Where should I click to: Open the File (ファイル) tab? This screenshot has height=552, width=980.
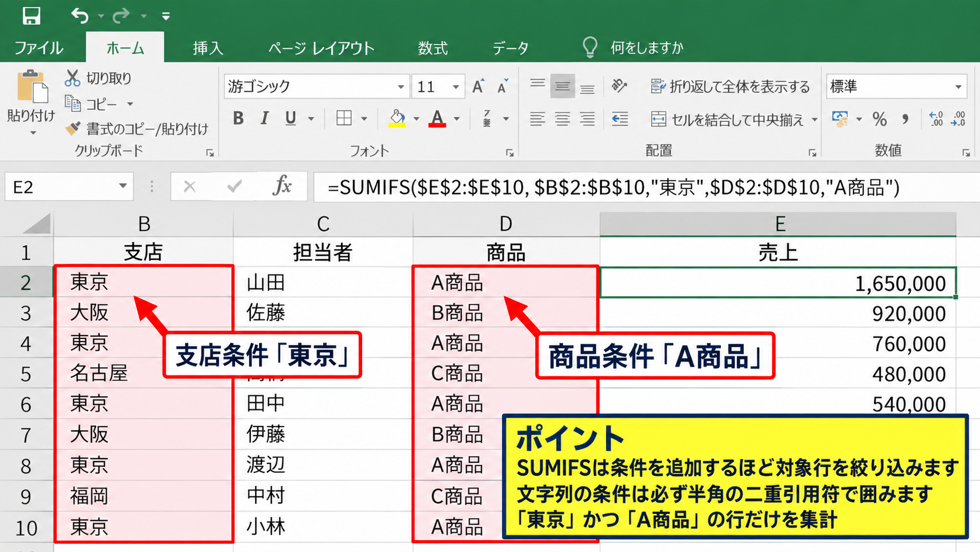pyautogui.click(x=39, y=48)
